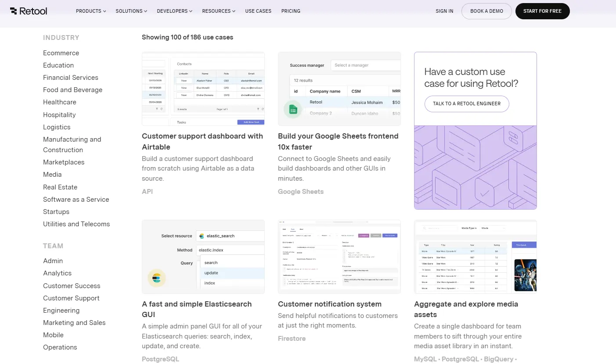The height and width of the screenshot is (364, 616).
Task: Choose Software as a Service filter
Action: click(x=76, y=200)
